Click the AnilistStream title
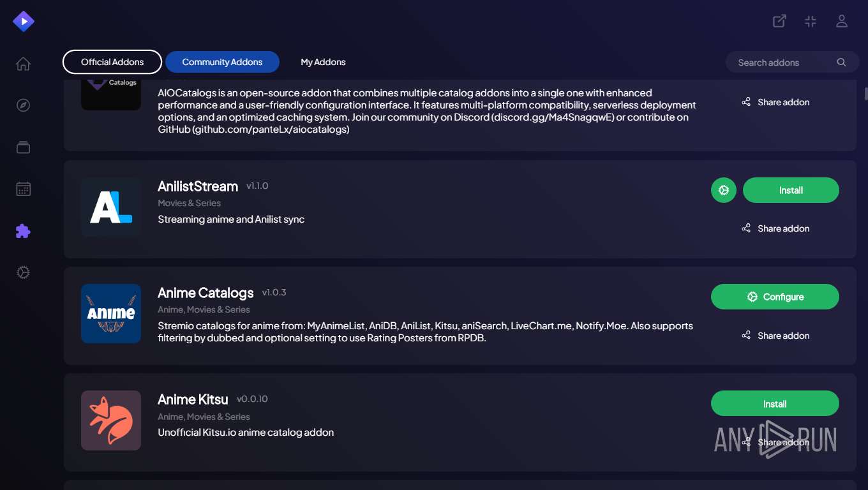The height and width of the screenshot is (490, 868). coord(198,186)
